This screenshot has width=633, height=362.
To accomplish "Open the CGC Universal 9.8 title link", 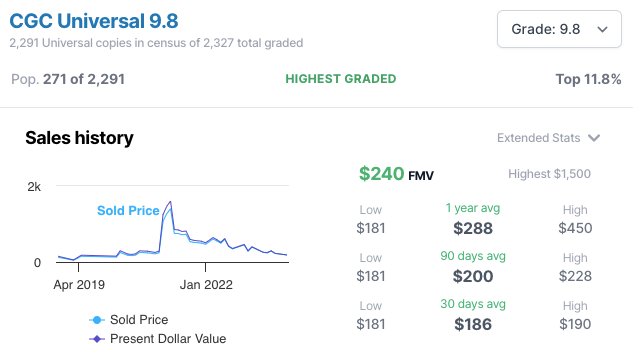I will (94, 21).
